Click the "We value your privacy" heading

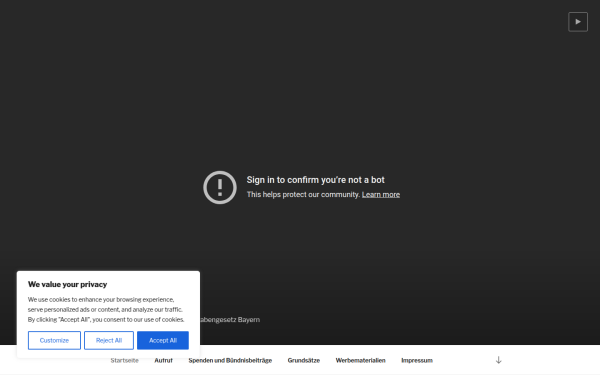[67, 284]
